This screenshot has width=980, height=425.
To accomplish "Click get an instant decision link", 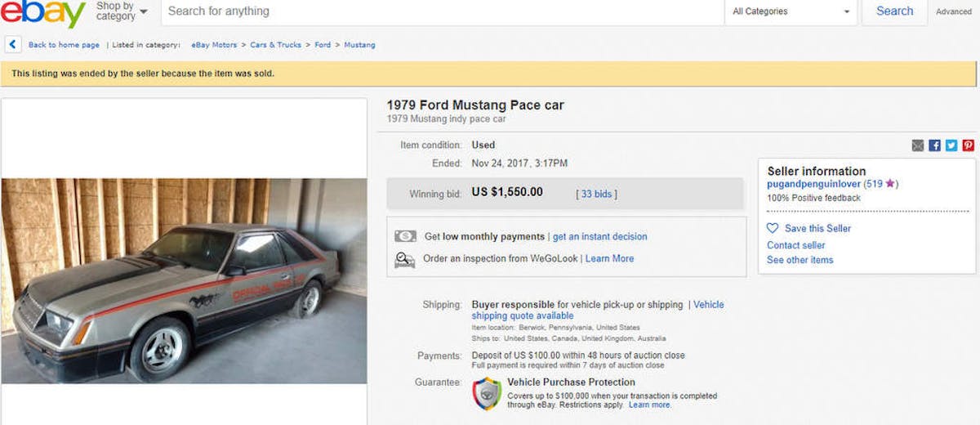I will (599, 237).
